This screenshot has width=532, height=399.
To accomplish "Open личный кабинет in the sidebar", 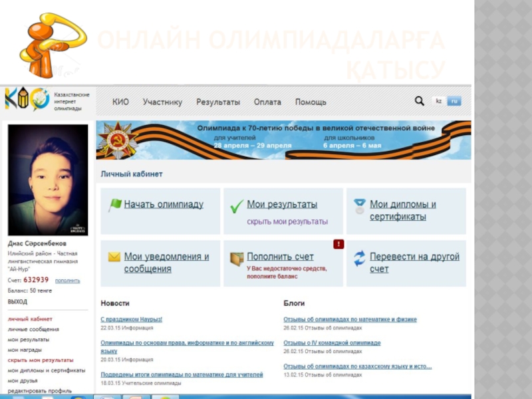I will (30, 319).
